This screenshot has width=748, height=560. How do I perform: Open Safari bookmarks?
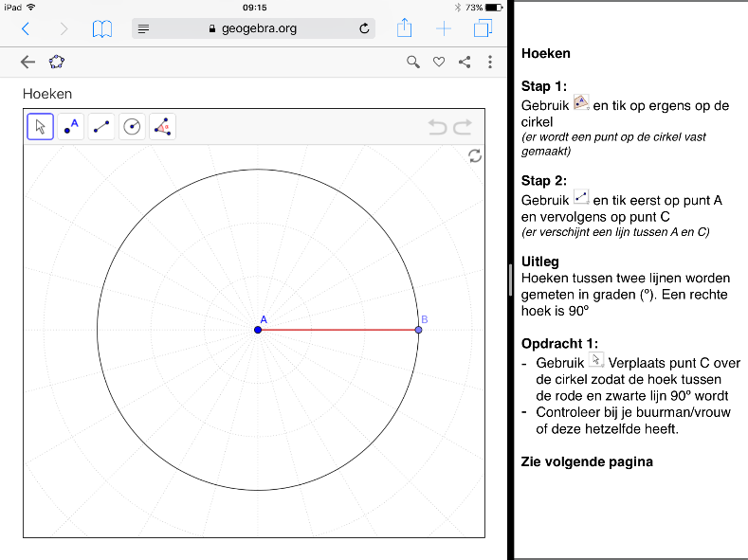pyautogui.click(x=102, y=28)
